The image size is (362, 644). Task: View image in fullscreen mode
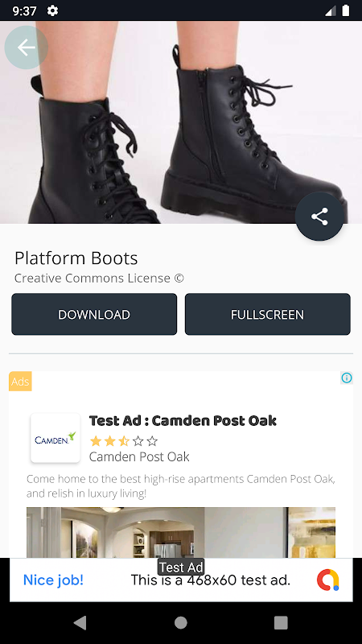(x=268, y=314)
